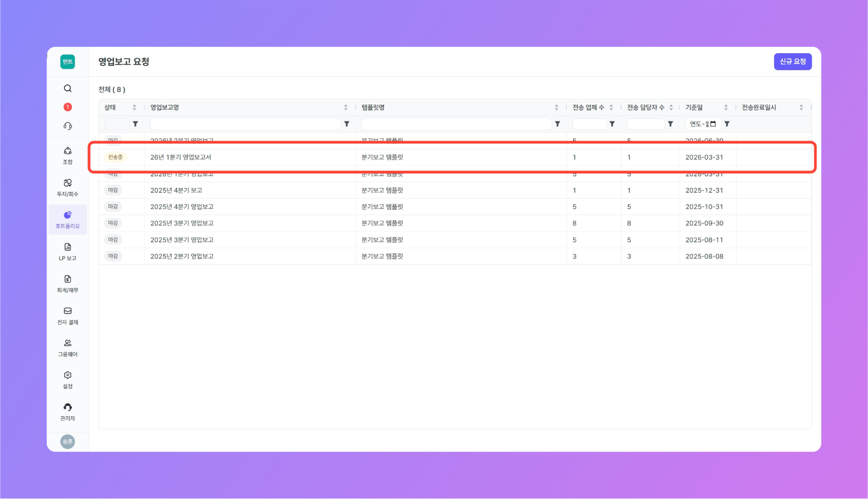The width and height of the screenshot is (868, 499).
Task: Click the 2025-10-31 date cell
Action: [704, 207]
